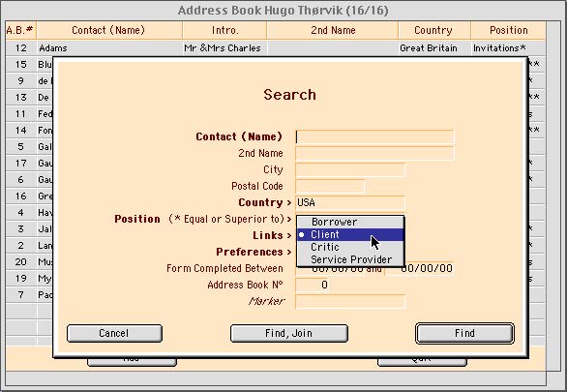Select Service Provider option
The image size is (567, 392).
point(350,259)
